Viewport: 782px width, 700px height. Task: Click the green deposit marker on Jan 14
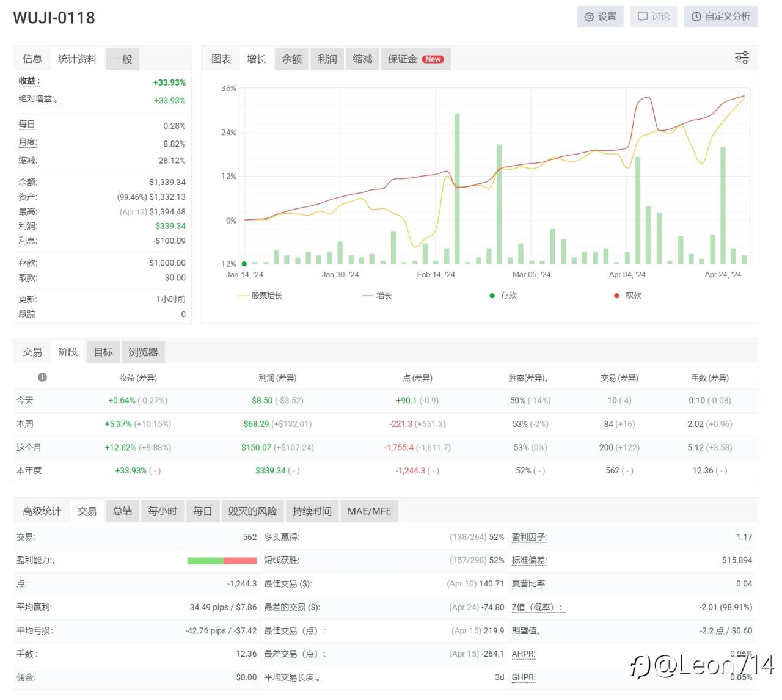pyautogui.click(x=244, y=264)
